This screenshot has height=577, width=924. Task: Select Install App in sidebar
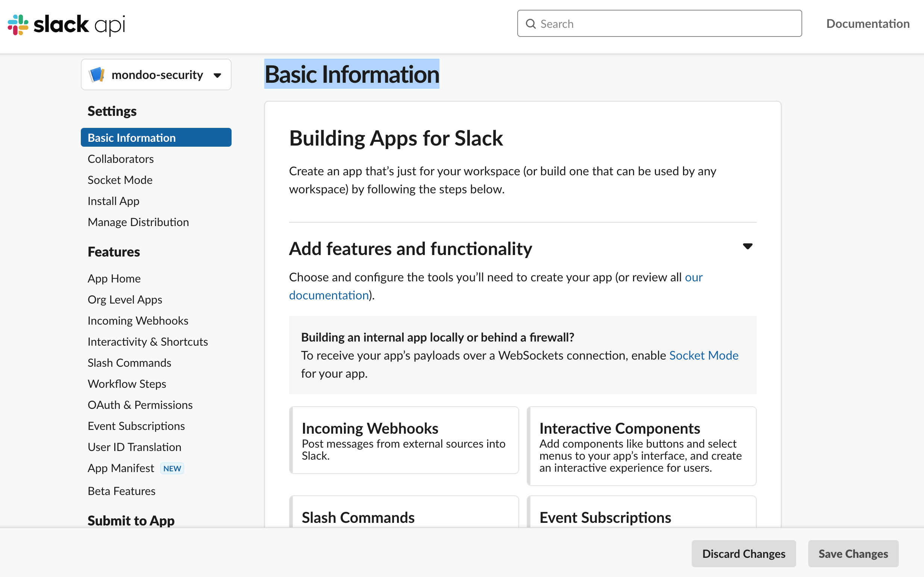pos(113,201)
